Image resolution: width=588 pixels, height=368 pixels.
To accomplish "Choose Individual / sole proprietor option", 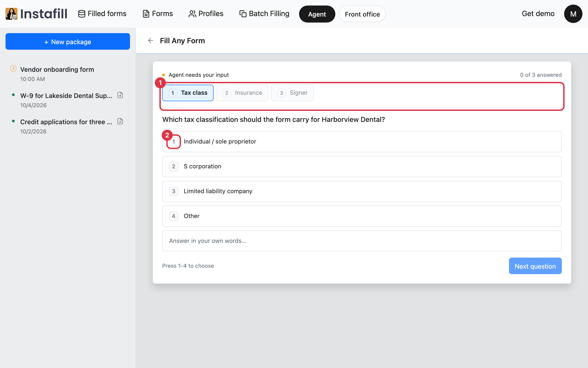I will click(x=362, y=142).
